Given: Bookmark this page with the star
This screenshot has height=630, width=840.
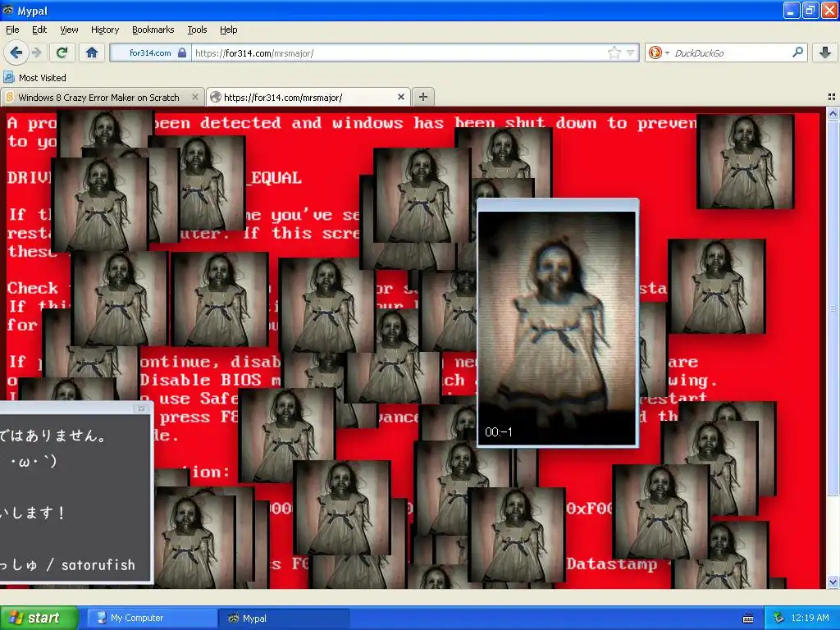Looking at the screenshot, I should [x=614, y=52].
